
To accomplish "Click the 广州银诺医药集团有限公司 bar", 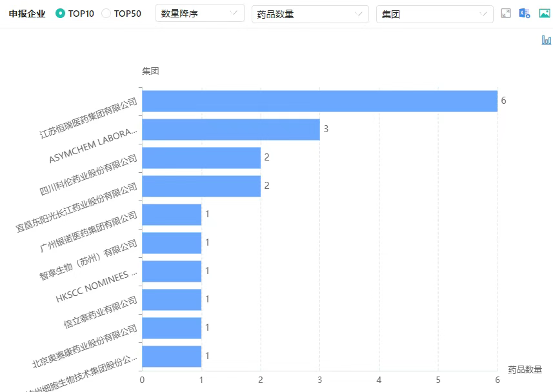I will point(172,215).
